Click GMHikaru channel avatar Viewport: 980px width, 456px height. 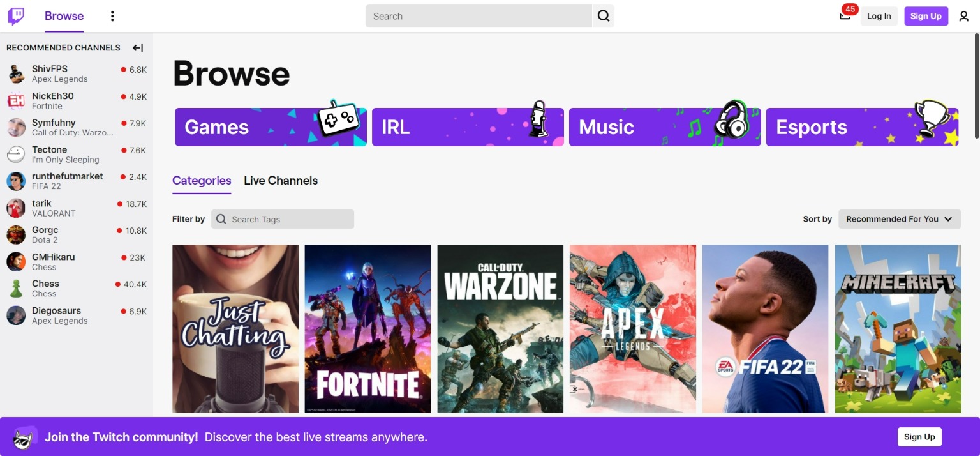[16, 262]
